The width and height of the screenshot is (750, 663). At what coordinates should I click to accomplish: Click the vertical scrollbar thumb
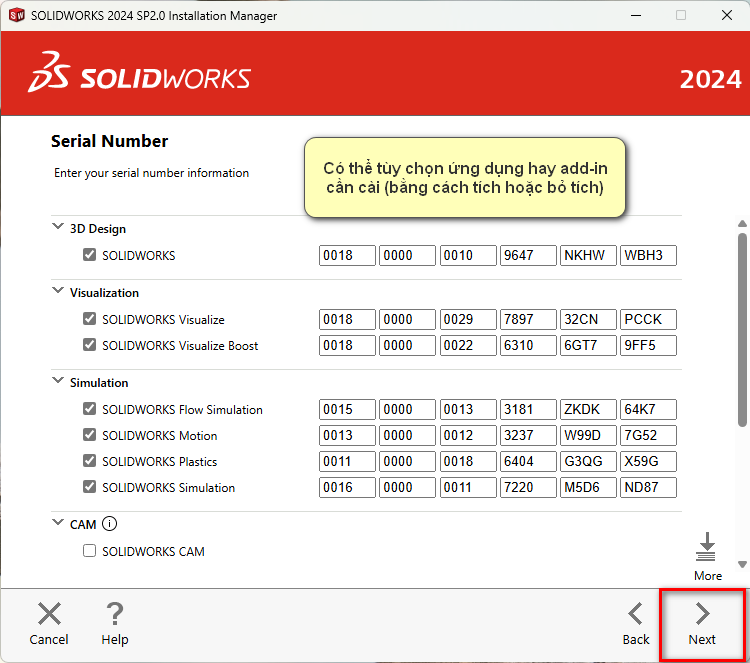point(742,330)
